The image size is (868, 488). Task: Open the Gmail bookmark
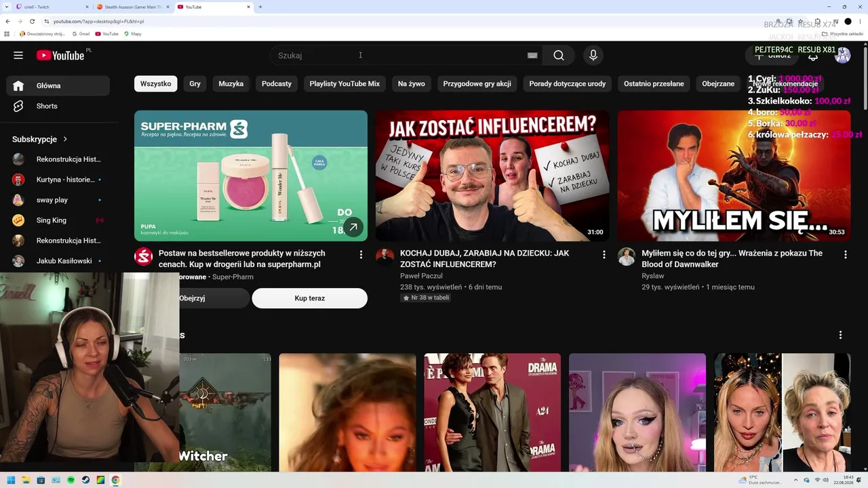[81, 33]
